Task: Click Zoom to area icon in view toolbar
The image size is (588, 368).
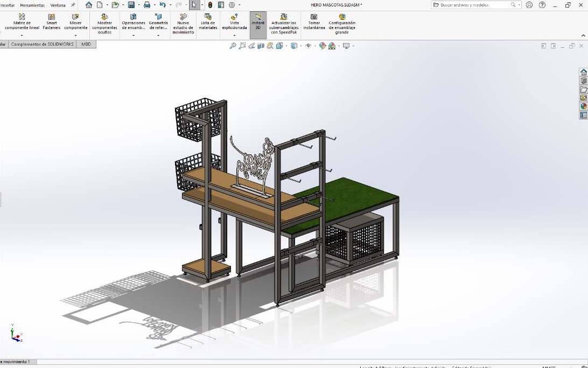Action: point(242,46)
